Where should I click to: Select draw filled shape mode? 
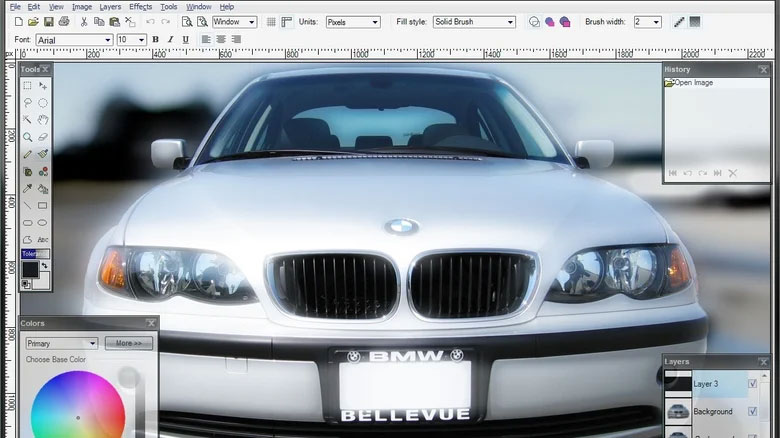[x=549, y=22]
